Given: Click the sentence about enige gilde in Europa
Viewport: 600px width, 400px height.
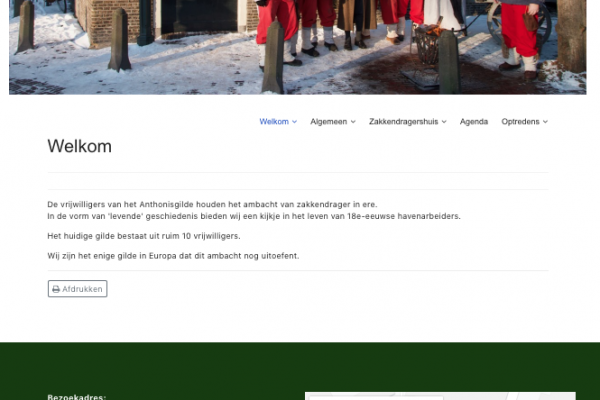Looking at the screenshot, I should pos(173,256).
